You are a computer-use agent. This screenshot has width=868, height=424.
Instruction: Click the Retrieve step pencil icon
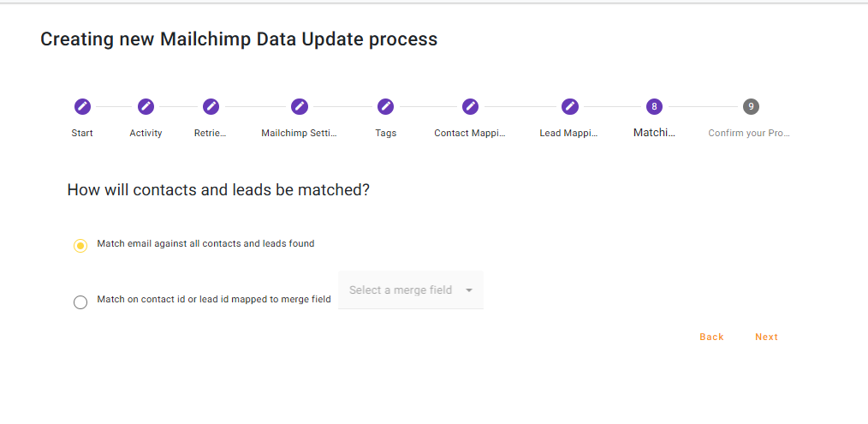tap(211, 106)
